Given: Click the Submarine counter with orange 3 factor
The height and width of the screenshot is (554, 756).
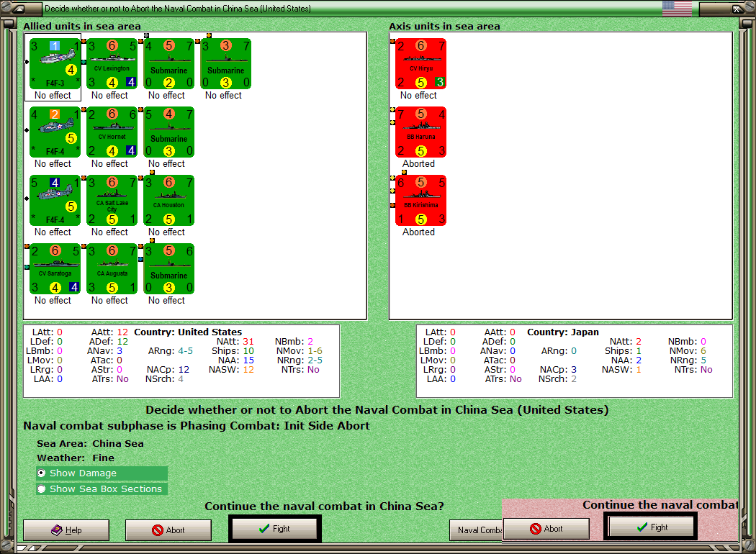Looking at the screenshot, I should 225,63.
